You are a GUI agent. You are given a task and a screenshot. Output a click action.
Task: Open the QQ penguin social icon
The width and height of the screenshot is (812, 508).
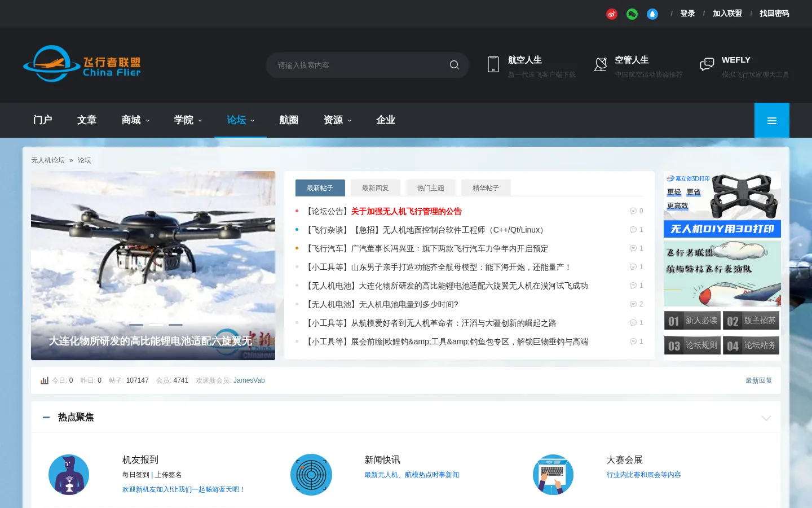click(652, 14)
